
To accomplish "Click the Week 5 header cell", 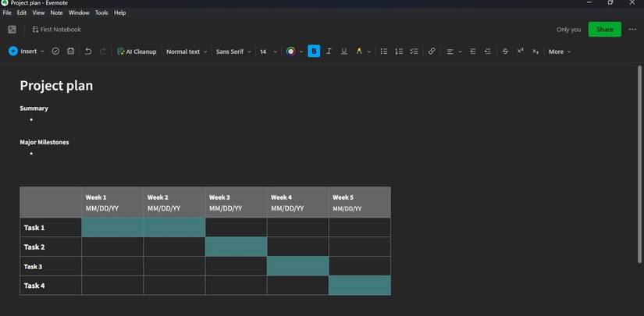I will pyautogui.click(x=360, y=202).
